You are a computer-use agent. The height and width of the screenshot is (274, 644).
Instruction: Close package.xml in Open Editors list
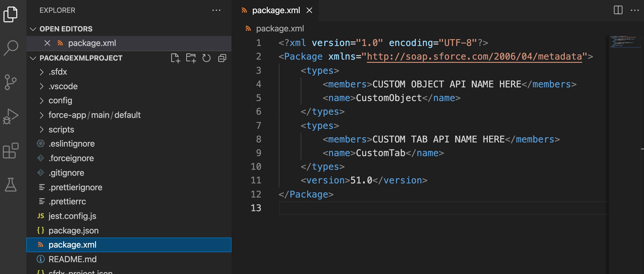coord(47,43)
